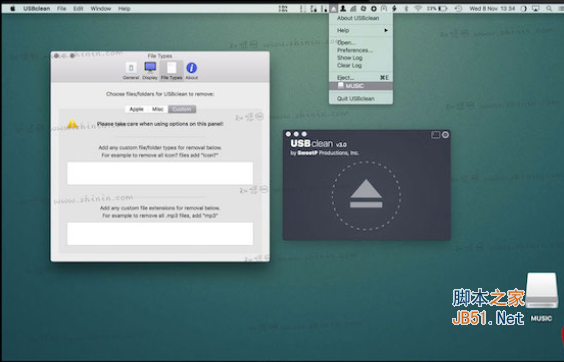Click the Wi-Fi status icon
This screenshot has height=362, width=564.
tap(418, 8)
